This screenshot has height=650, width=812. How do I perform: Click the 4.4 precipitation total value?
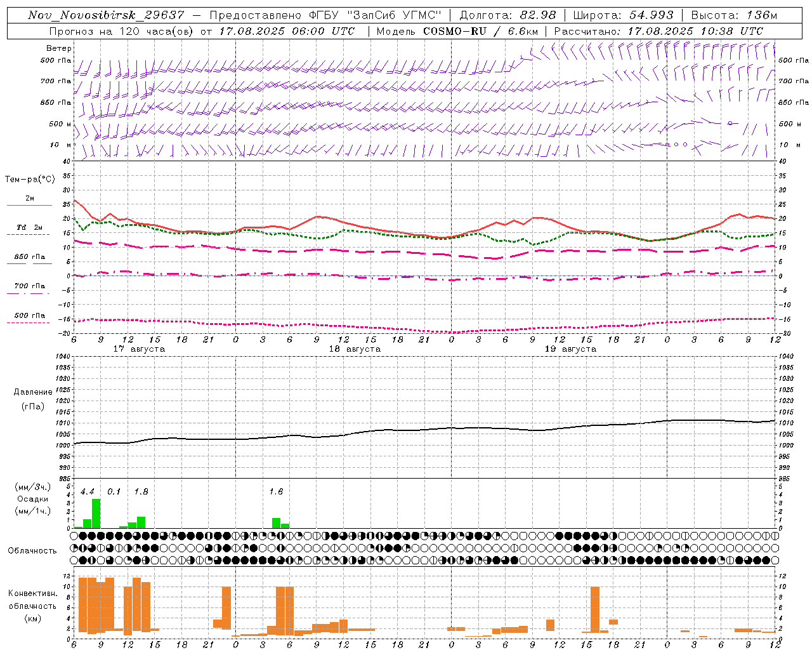click(x=88, y=491)
